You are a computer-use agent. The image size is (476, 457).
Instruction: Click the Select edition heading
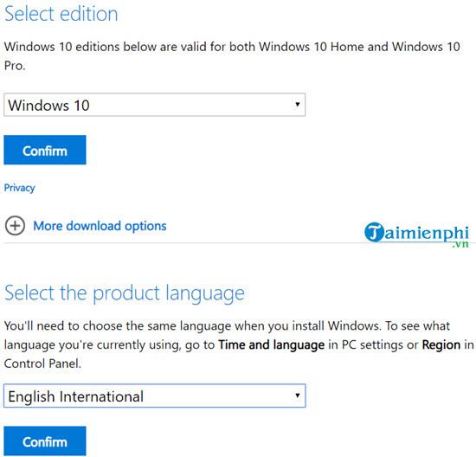coord(61,14)
